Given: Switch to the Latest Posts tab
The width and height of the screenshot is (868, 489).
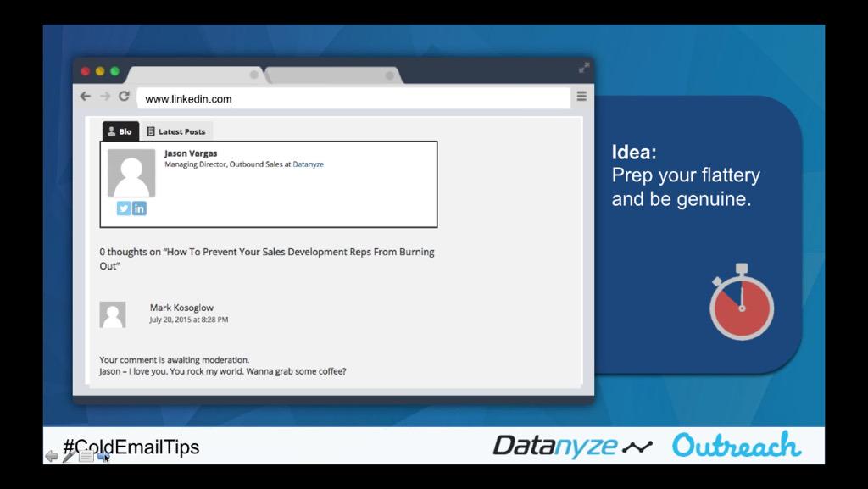Looking at the screenshot, I should [176, 131].
